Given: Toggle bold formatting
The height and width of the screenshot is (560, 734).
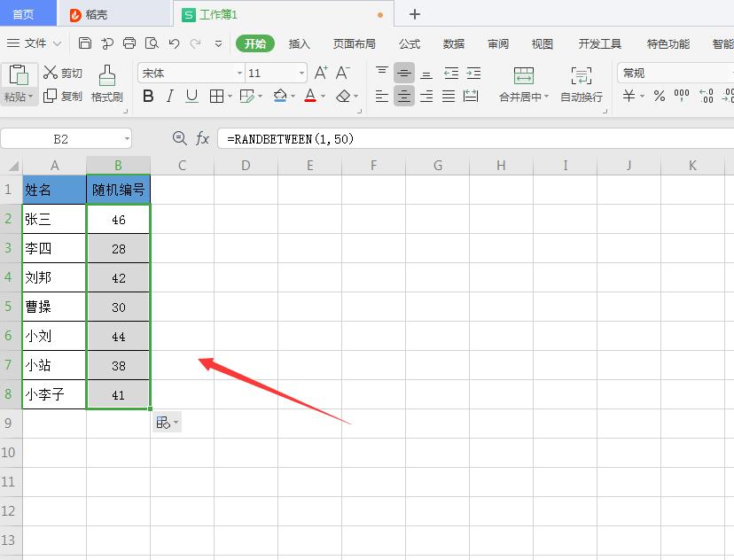Looking at the screenshot, I should 148,97.
